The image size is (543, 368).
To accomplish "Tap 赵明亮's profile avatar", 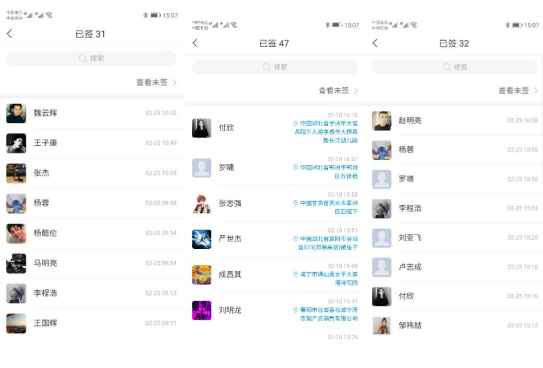I will click(382, 121).
